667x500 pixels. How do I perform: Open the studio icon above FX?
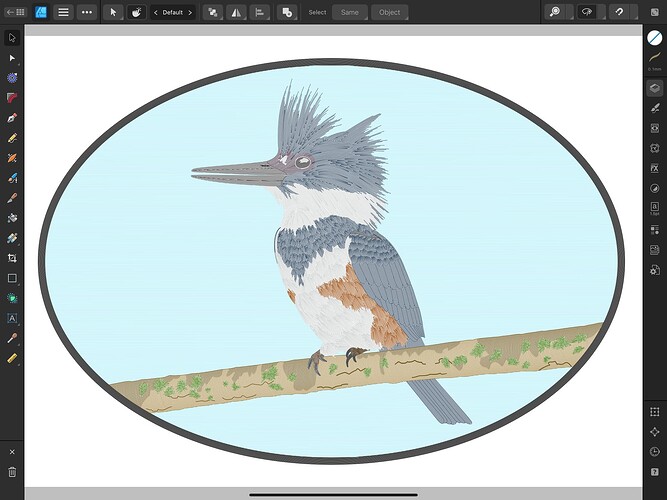tap(655, 148)
